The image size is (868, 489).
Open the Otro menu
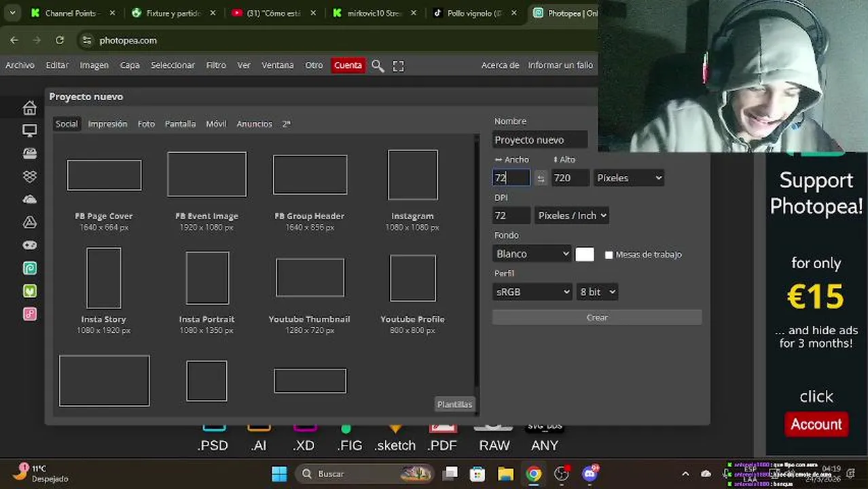314,65
